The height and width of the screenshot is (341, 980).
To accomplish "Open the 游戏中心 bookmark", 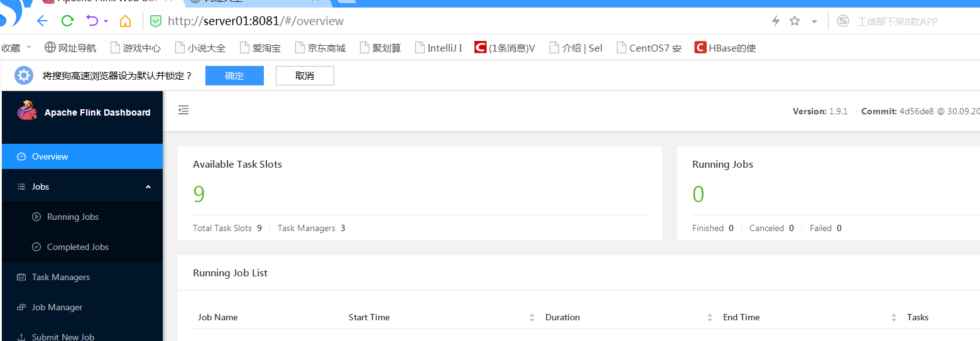I will pos(136,48).
